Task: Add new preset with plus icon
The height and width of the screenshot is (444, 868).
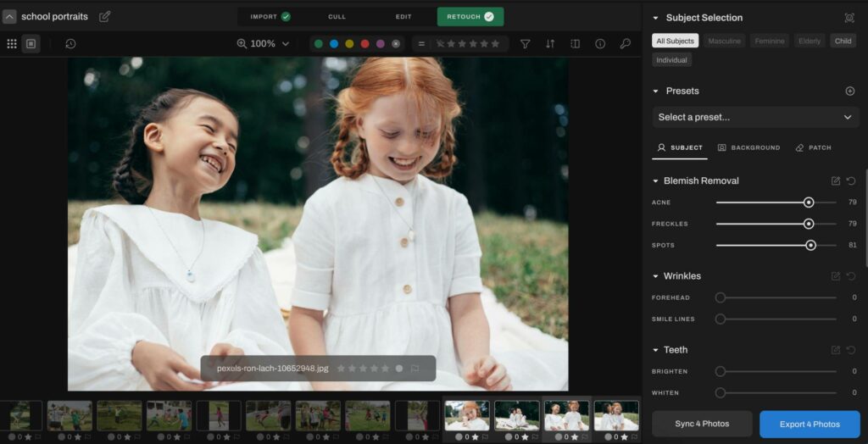Action: (850, 91)
